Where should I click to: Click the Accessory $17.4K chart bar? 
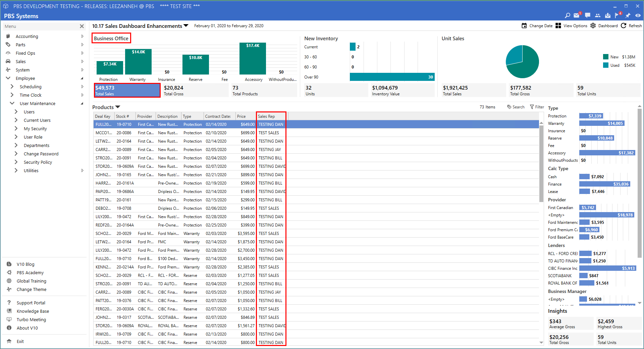[253, 58]
